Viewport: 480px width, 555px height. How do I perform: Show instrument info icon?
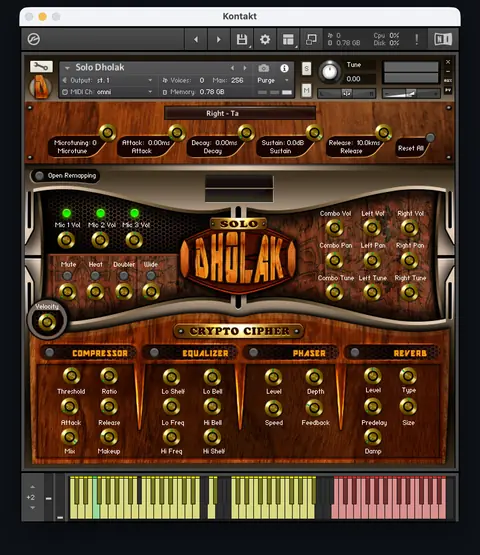284,68
